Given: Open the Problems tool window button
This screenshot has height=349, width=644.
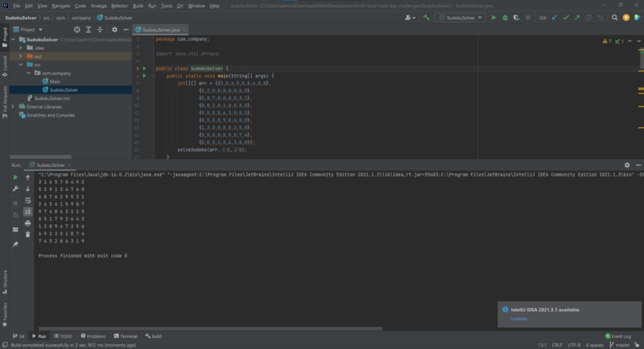Looking at the screenshot, I should [93, 336].
